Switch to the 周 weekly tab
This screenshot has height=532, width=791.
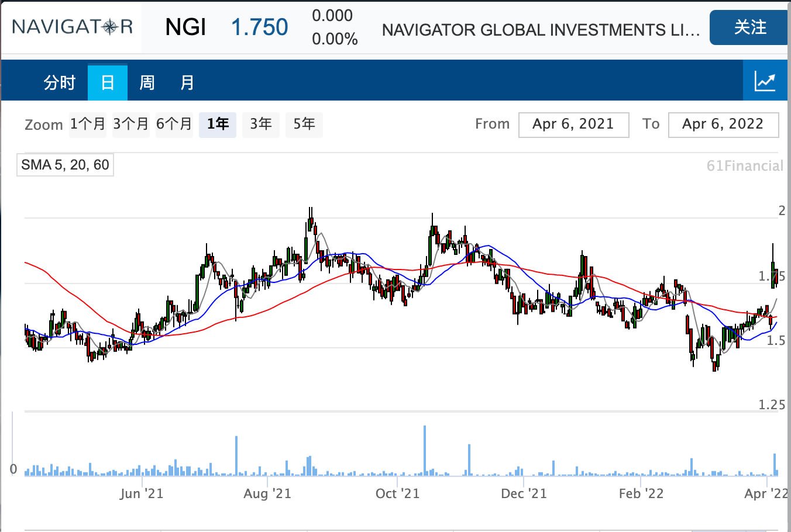click(x=147, y=82)
